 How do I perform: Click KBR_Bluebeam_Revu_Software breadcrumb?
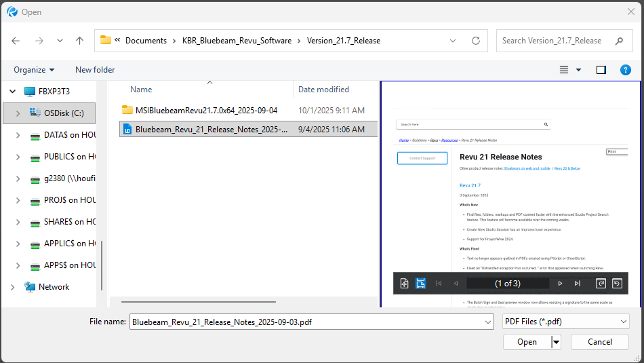pyautogui.click(x=237, y=41)
